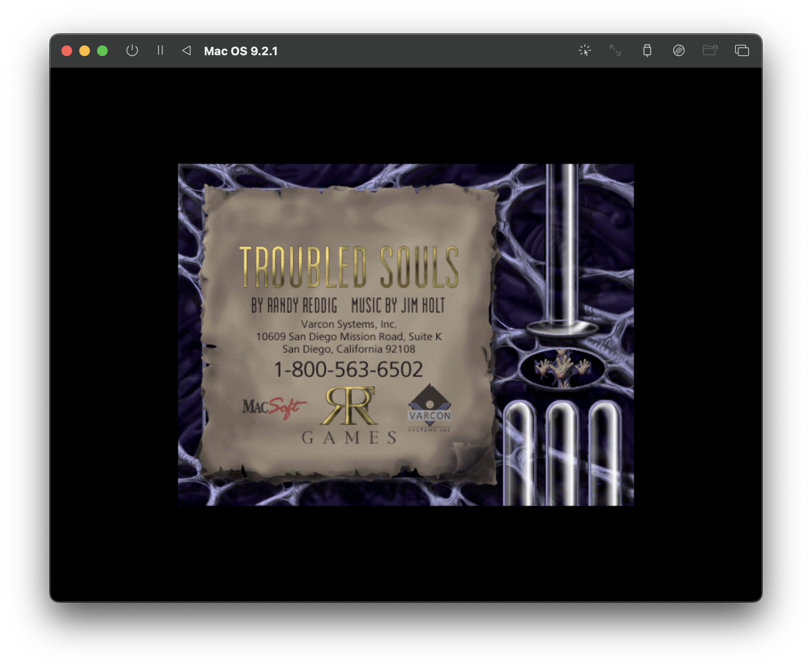The height and width of the screenshot is (668, 812).
Task: Click the MacSoft logo
Action: point(274,407)
